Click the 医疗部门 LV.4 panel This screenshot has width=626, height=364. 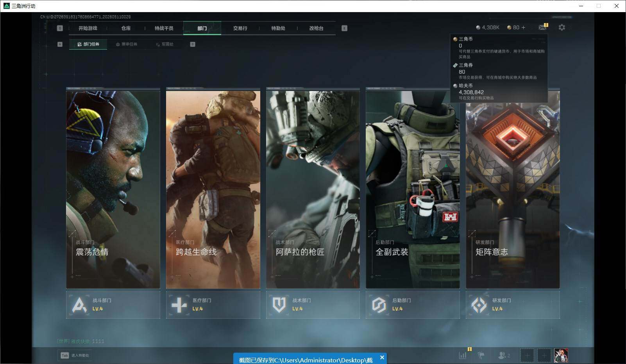pyautogui.click(x=213, y=305)
